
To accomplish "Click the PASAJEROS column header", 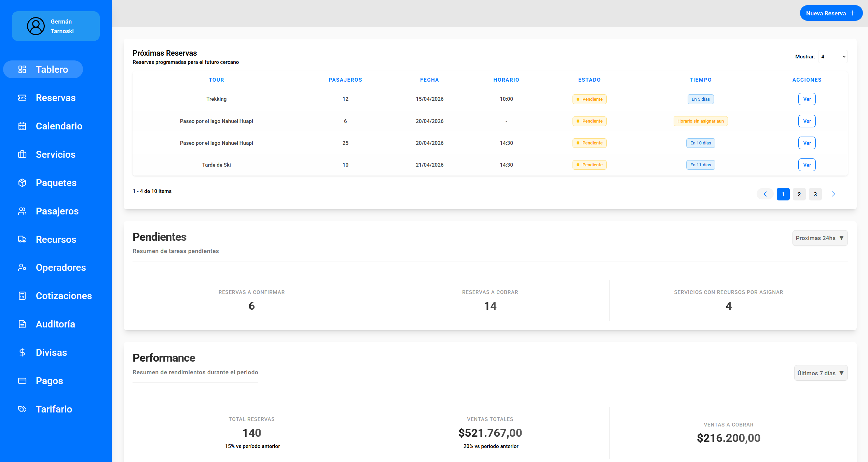I will [x=345, y=80].
